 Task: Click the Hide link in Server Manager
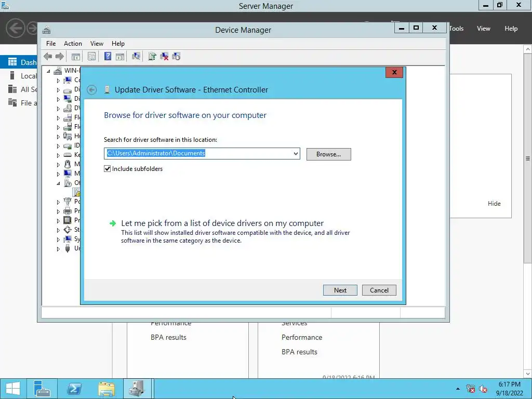click(x=494, y=204)
